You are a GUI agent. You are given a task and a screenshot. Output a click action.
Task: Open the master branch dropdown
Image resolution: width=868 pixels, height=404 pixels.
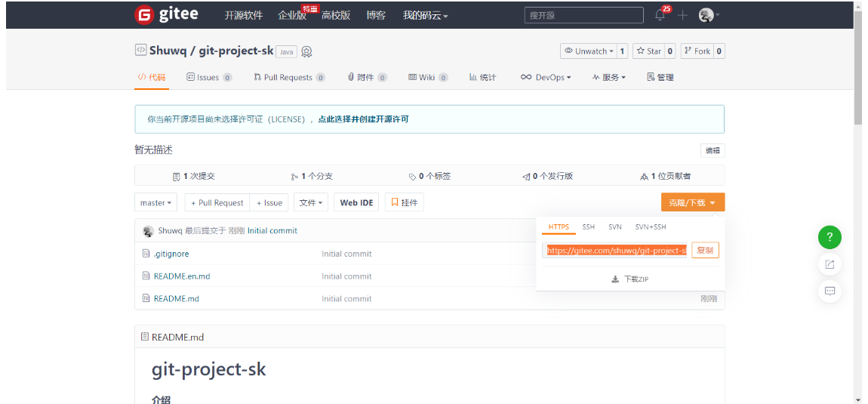pyautogui.click(x=156, y=202)
